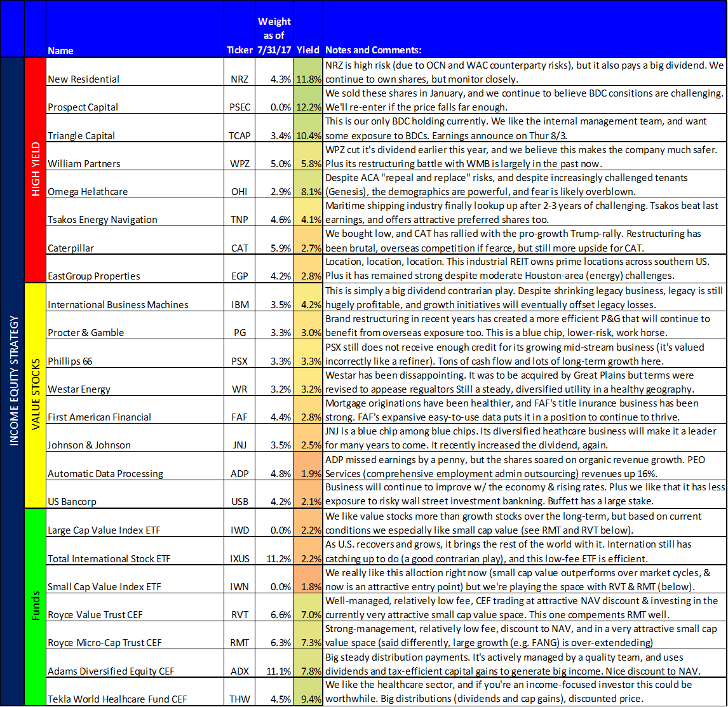Click the 'EastGroup Properties' cell

click(135, 269)
